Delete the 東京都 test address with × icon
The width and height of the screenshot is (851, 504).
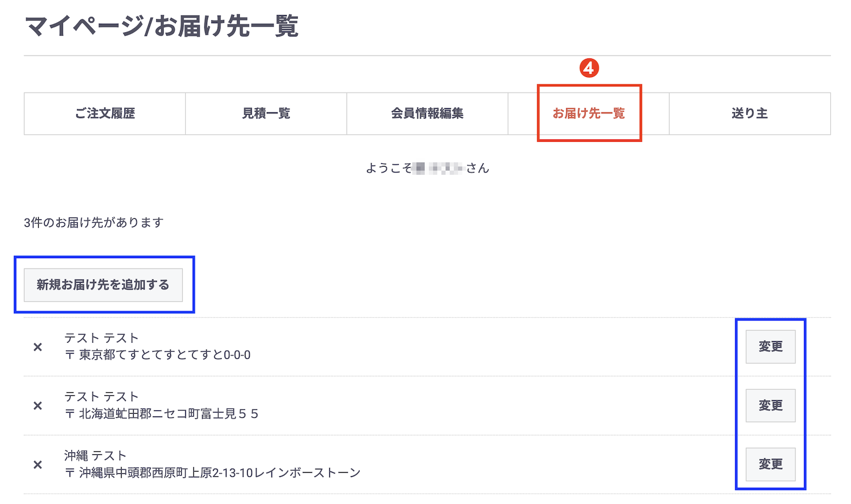click(x=37, y=347)
